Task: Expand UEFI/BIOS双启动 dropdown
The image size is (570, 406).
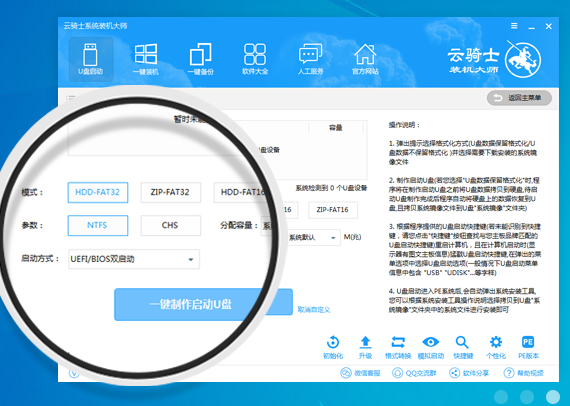Action: click(134, 259)
